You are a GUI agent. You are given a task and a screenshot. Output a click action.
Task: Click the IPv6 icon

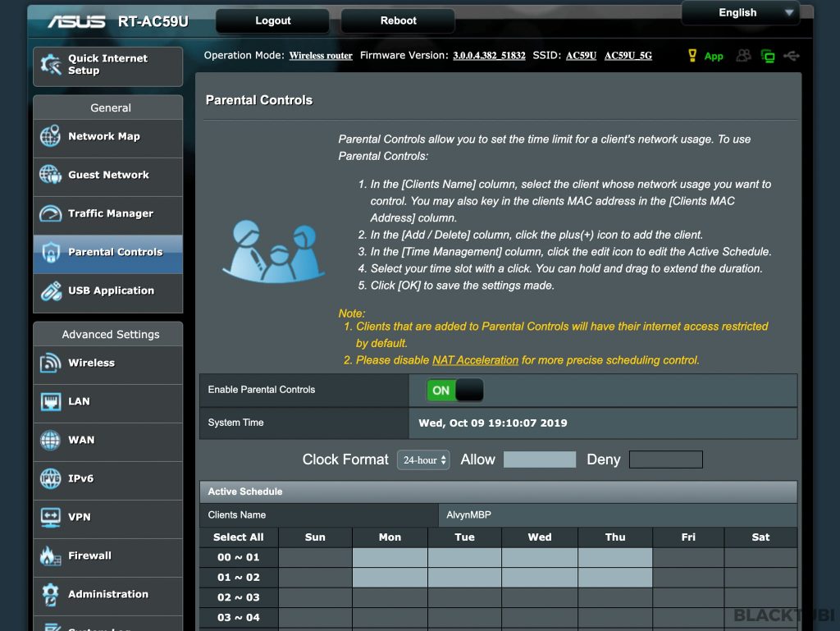[x=50, y=478]
